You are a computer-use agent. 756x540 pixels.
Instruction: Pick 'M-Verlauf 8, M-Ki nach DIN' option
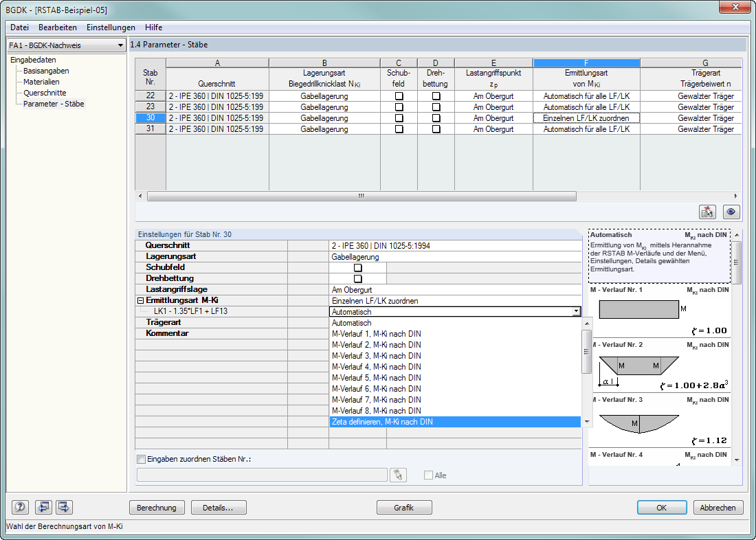click(455, 411)
